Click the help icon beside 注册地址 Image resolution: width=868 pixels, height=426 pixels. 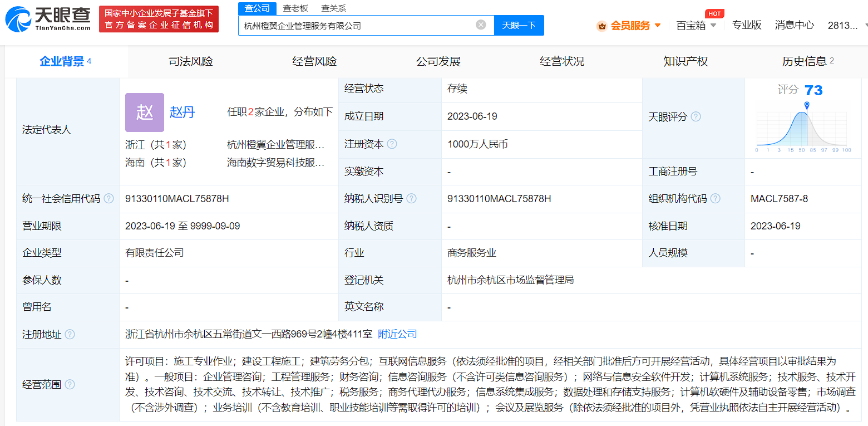coord(70,335)
